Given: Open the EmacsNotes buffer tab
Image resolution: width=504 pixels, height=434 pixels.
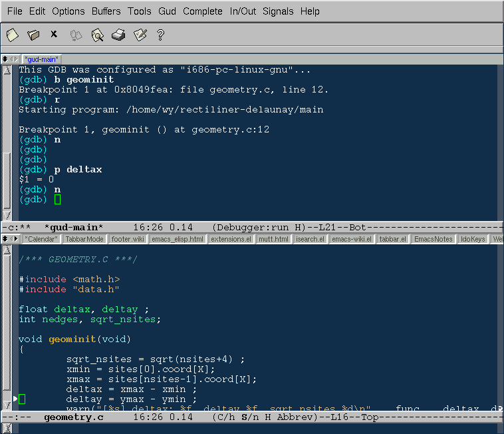Looking at the screenshot, I should point(432,239).
